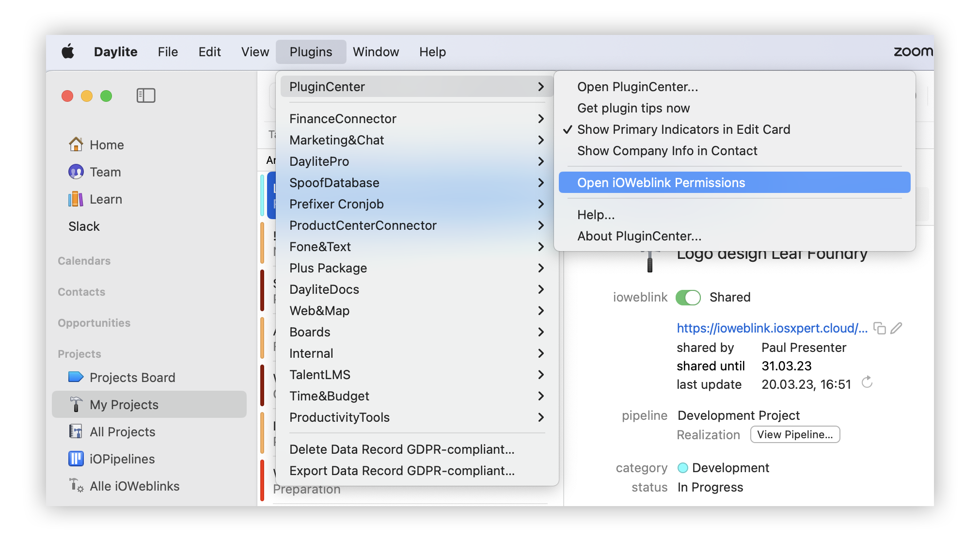Open the TalentLMS plugin entry
Screen dimensions: 980x541
417,375
